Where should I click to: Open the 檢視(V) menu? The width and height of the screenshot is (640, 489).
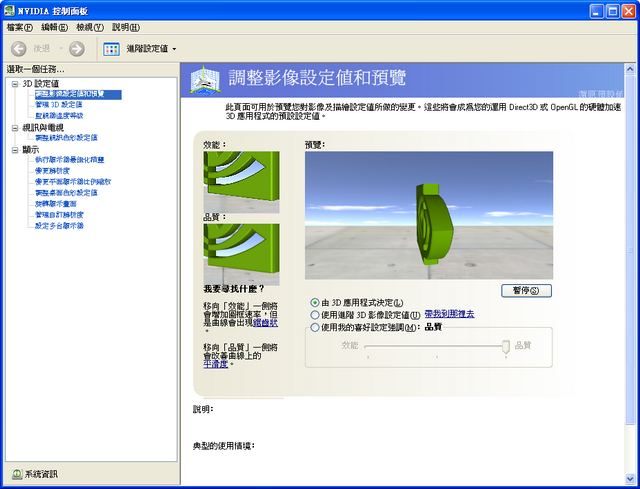pos(90,27)
